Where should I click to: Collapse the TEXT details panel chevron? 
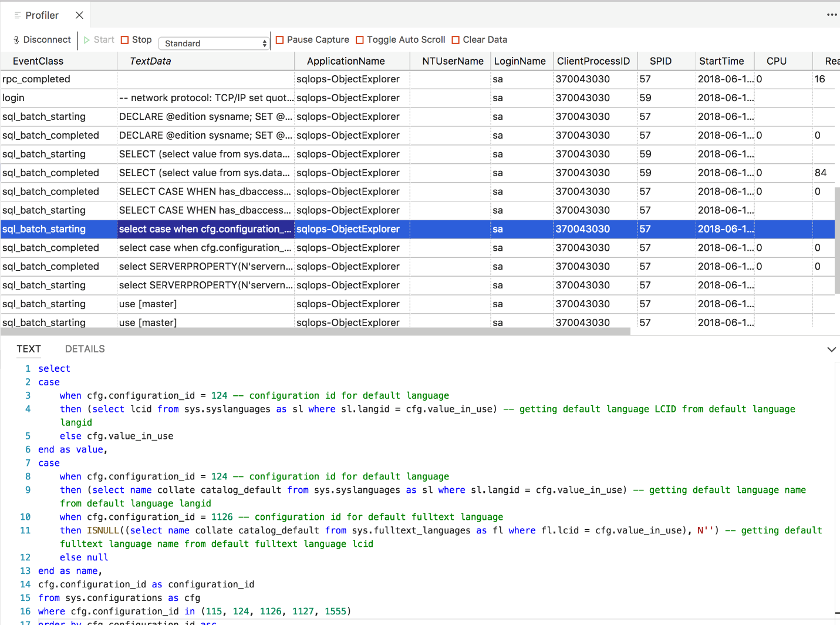[831, 348]
